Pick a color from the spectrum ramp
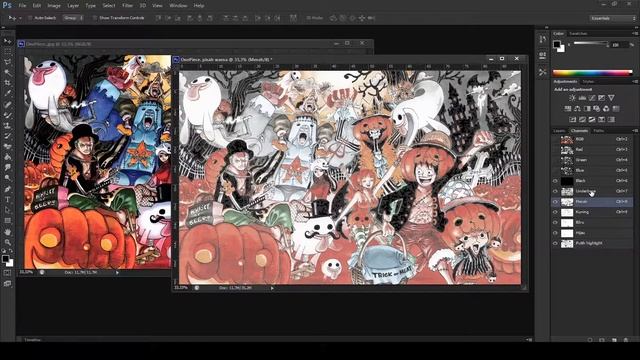 [x=592, y=73]
